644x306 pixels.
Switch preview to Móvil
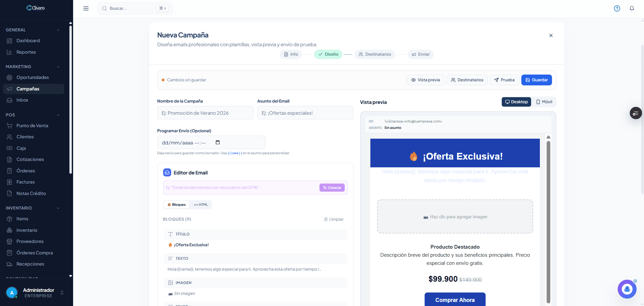tap(544, 102)
